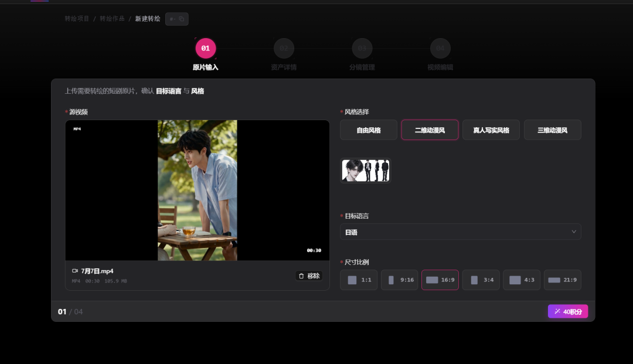Open the 目标语言 dropdown showing 日语
The width and height of the screenshot is (633, 364).
[461, 232]
